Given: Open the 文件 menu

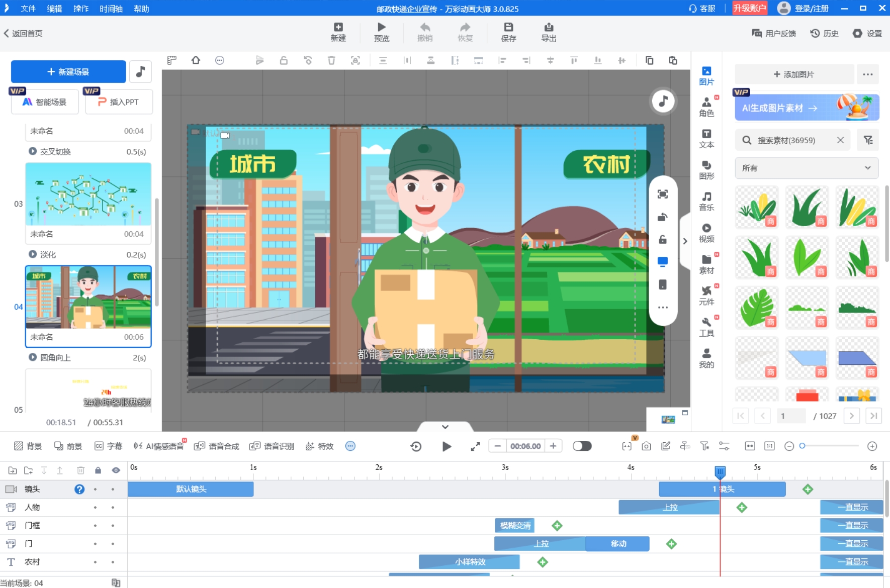Looking at the screenshot, I should click(28, 9).
